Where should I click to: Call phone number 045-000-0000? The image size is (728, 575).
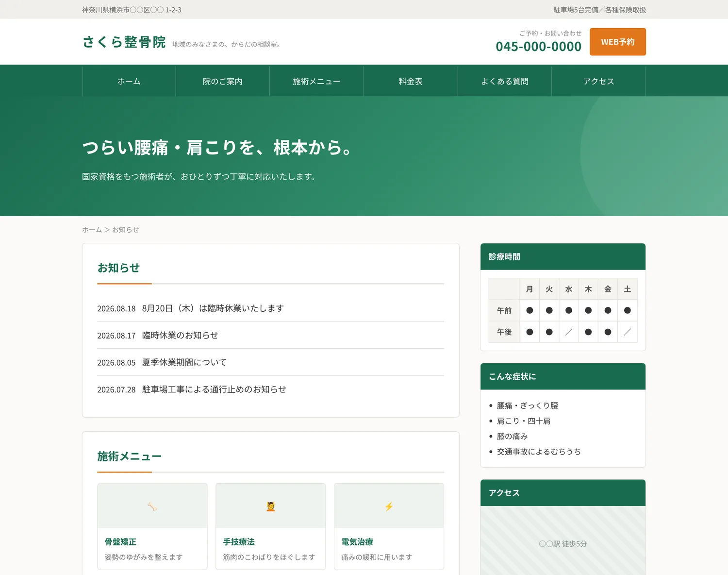pos(538,47)
